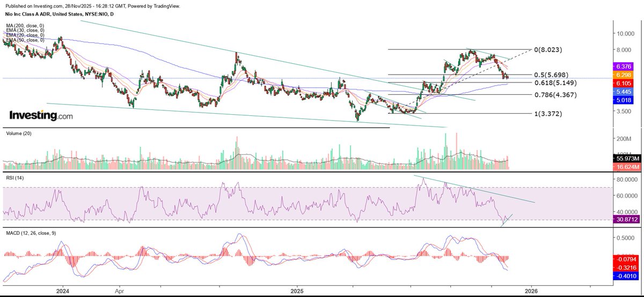Click the 0.5000 MACD axis label
The height and width of the screenshot is (297, 644).
pos(626,237)
